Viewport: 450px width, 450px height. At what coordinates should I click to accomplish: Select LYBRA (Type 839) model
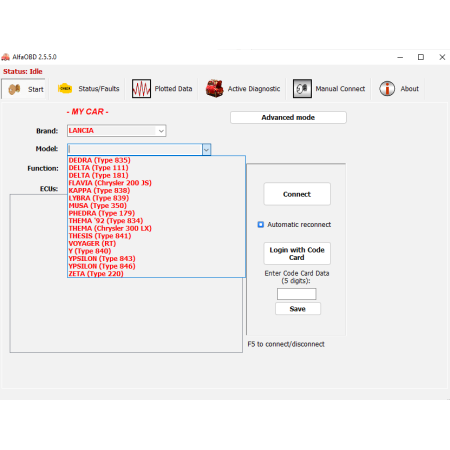[x=156, y=198]
